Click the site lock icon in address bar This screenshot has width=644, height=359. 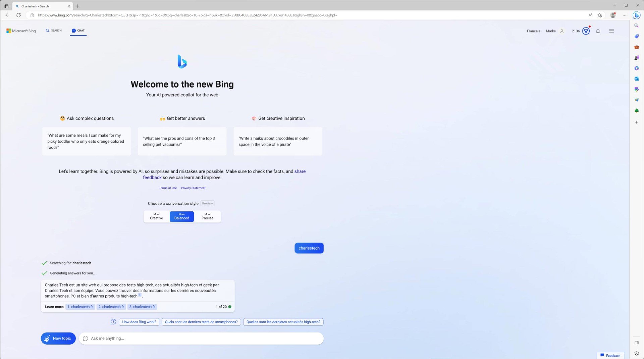32,15
